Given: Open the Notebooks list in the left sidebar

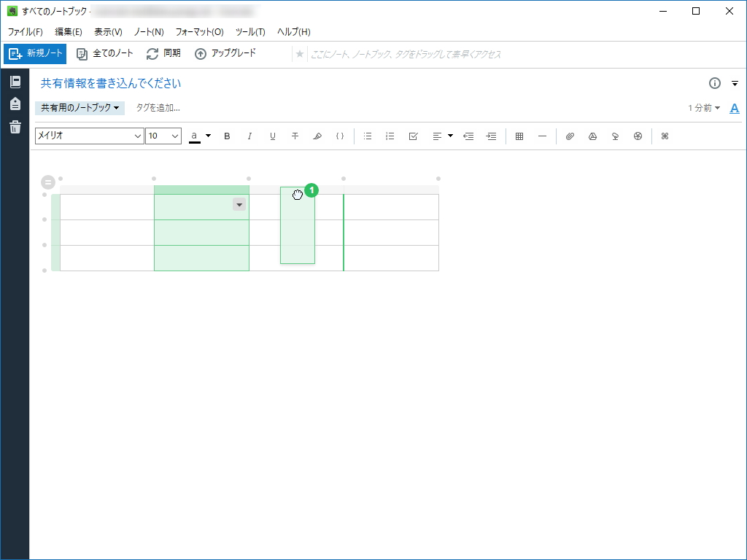Looking at the screenshot, I should point(15,82).
